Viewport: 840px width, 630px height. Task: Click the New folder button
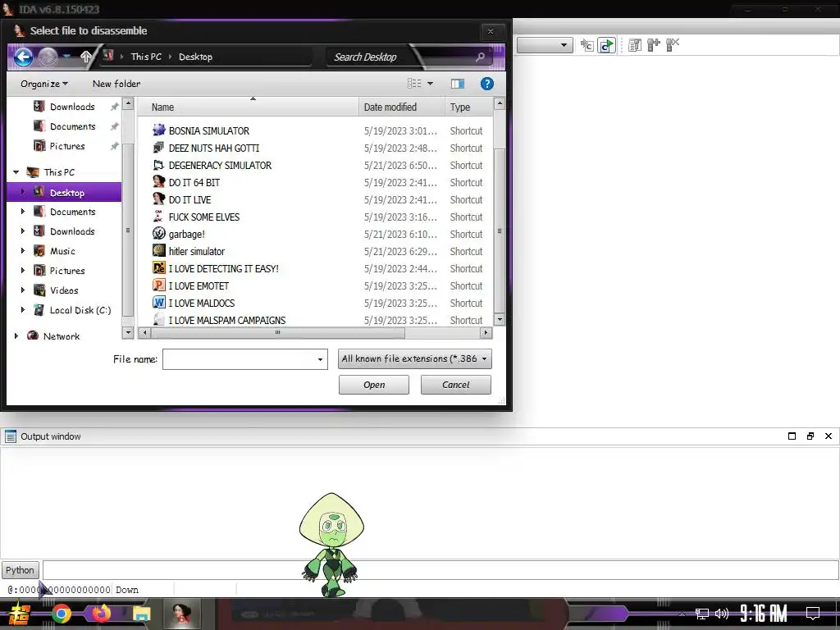pos(116,84)
